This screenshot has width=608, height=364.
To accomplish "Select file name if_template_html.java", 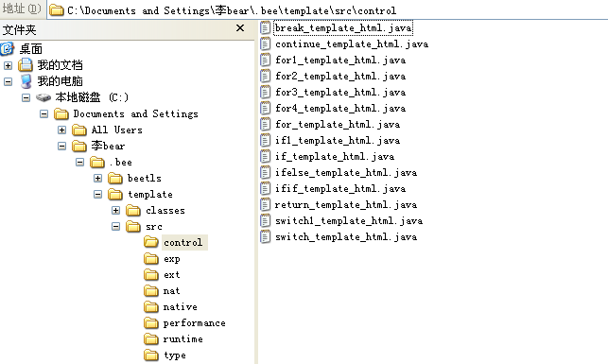I will pos(335,157).
